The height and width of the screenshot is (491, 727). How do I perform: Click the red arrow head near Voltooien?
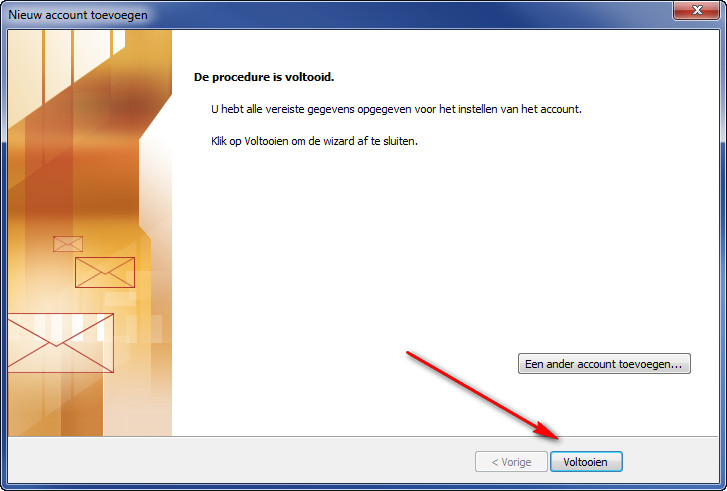pyautogui.click(x=548, y=431)
